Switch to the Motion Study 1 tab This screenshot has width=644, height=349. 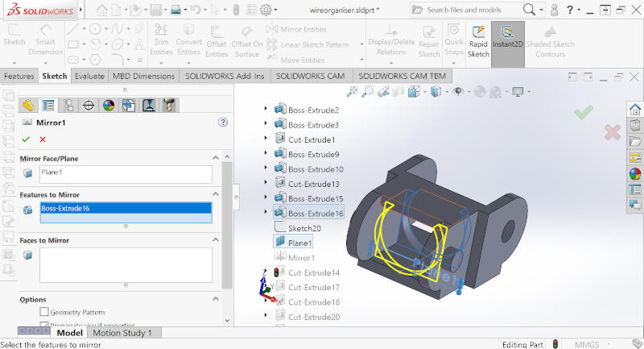click(x=122, y=333)
